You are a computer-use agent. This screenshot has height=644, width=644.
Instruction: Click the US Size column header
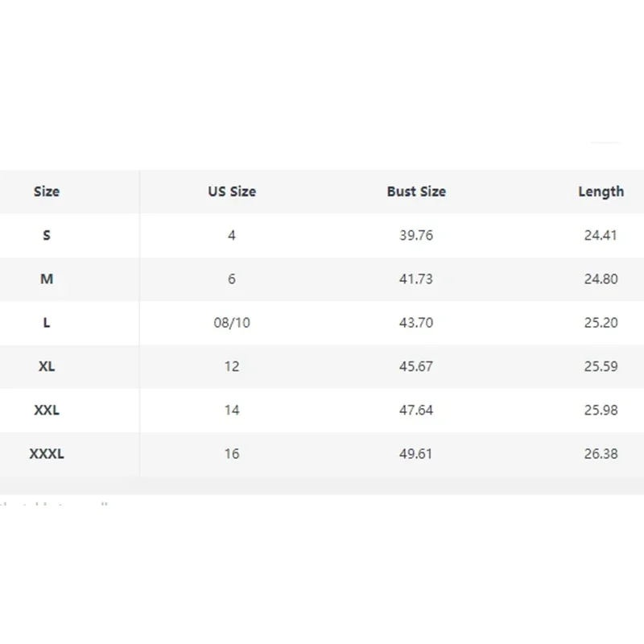tap(232, 192)
